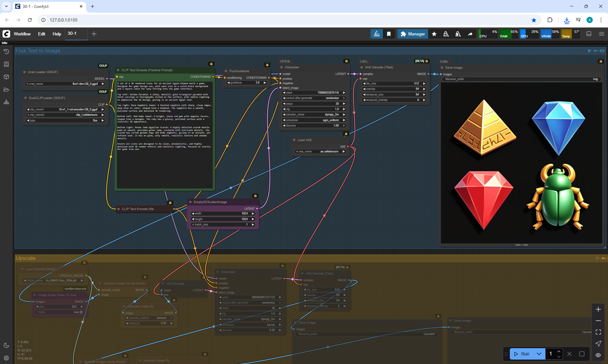Viewport: 608px width, 364px height.
Task: Open the workflows folder sidebar icon
Action: pos(6,89)
